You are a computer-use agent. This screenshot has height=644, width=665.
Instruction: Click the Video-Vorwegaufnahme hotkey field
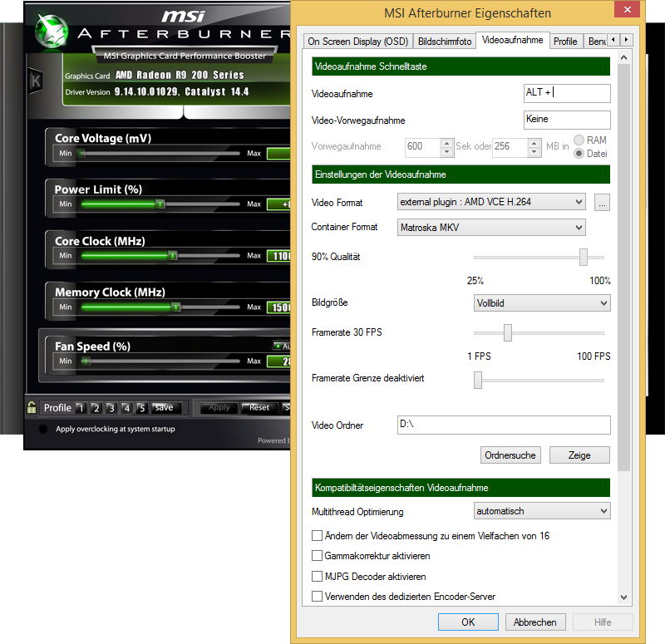click(567, 120)
